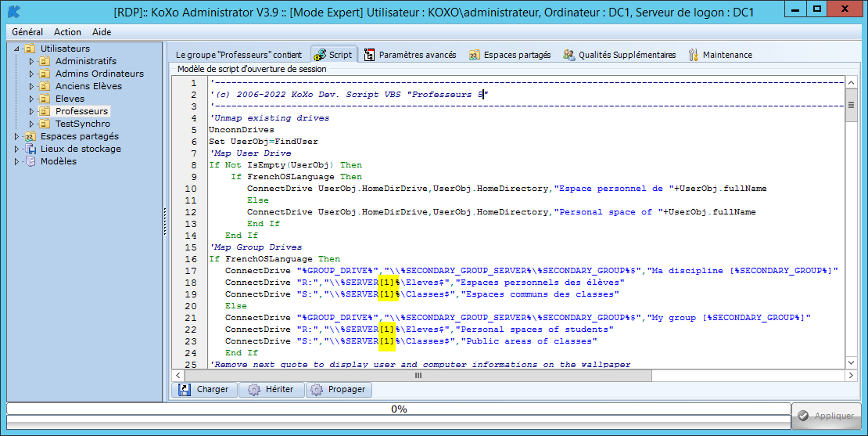The image size is (868, 436).
Task: Click the Admins Ordinateurs folder icon
Action: [x=45, y=74]
